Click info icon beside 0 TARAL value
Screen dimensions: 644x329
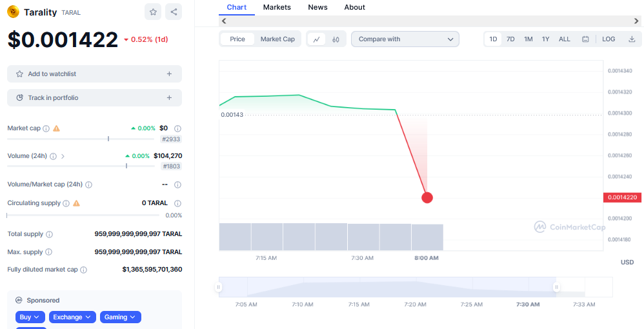click(177, 203)
